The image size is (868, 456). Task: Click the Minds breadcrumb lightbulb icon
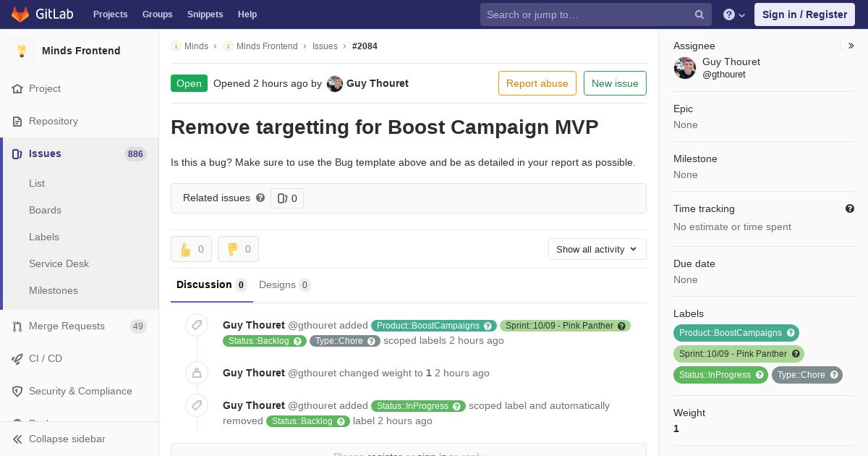(176, 46)
